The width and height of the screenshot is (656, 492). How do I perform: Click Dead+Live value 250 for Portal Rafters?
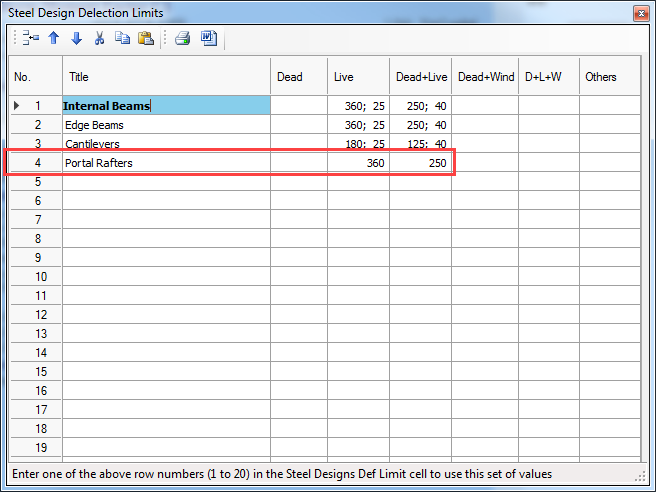click(x=420, y=163)
